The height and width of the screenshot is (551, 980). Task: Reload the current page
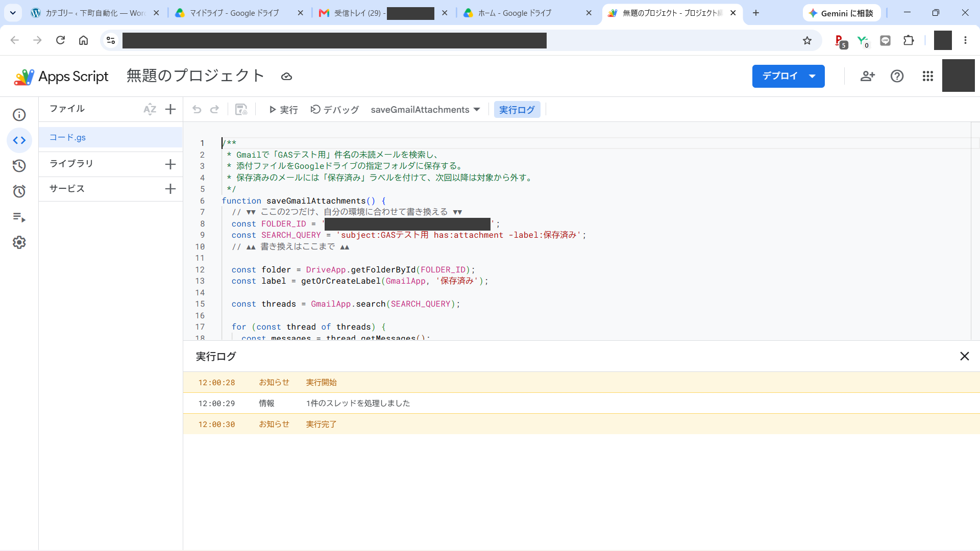tap(60, 40)
